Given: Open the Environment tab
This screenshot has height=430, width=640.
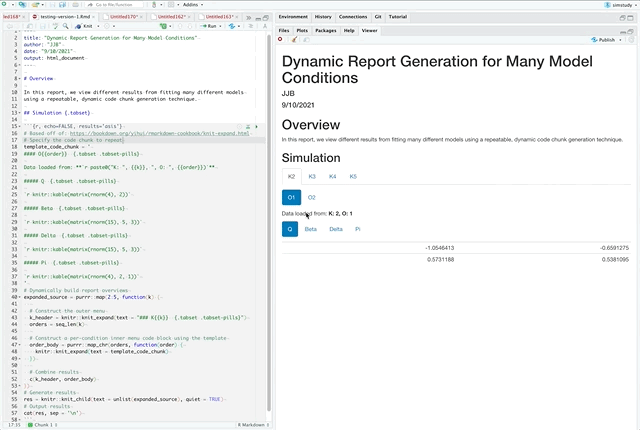Looking at the screenshot, I should click(293, 17).
